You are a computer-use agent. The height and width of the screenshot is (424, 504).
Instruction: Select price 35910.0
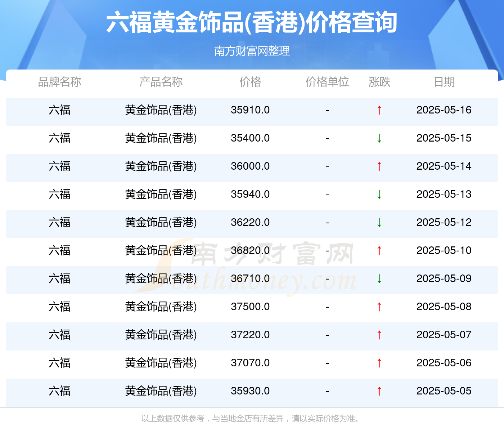250,110
